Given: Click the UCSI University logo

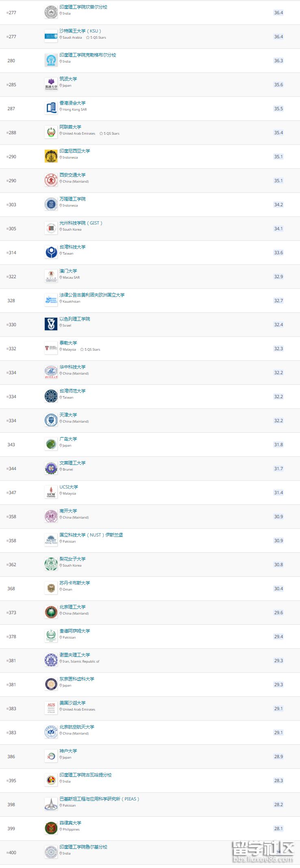Looking at the screenshot, I should 51,493.
